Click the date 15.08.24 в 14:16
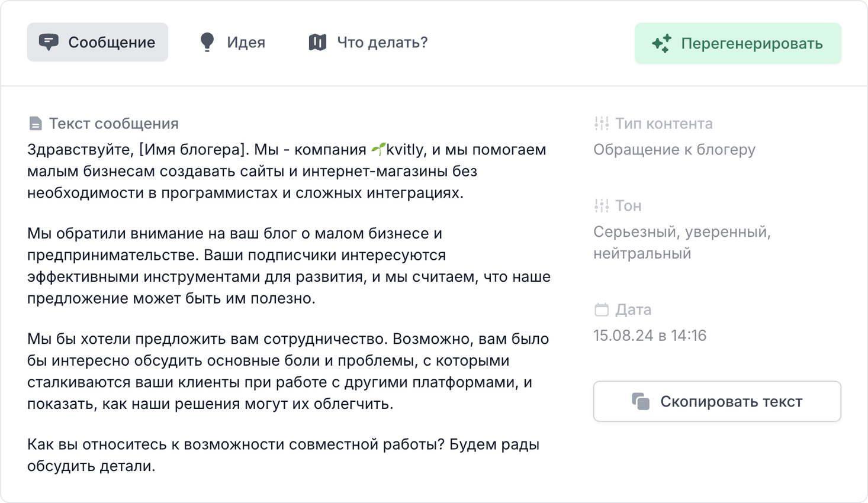The width and height of the screenshot is (868, 503). (x=650, y=336)
